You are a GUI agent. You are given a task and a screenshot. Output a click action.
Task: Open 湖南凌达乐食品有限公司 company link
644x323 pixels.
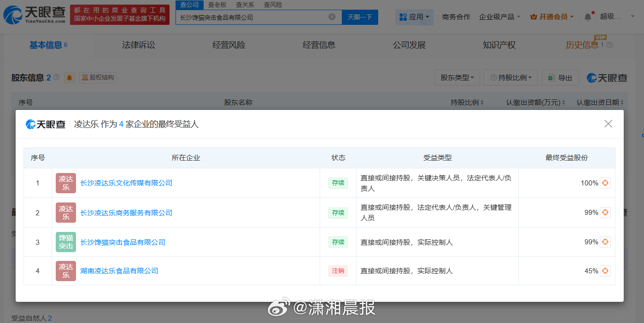(119, 271)
